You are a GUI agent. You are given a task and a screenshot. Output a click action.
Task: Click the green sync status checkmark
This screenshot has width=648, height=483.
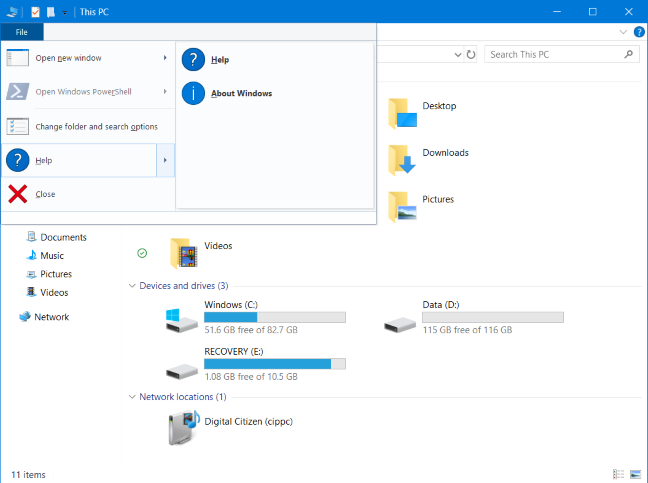pyautogui.click(x=142, y=253)
